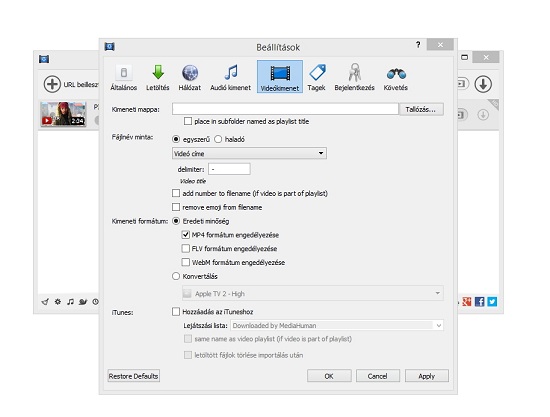The image size is (550, 417).
Task: Click the Kimeneti mappa path field
Action: (x=285, y=109)
